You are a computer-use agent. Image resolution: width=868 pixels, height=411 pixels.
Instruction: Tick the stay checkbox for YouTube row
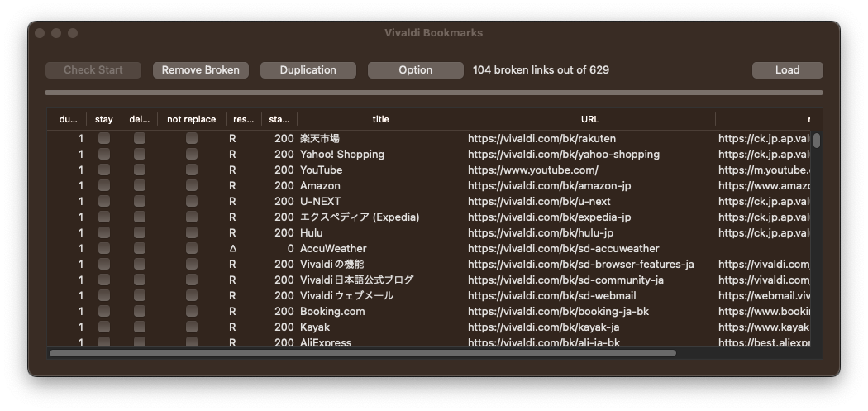[x=104, y=170]
